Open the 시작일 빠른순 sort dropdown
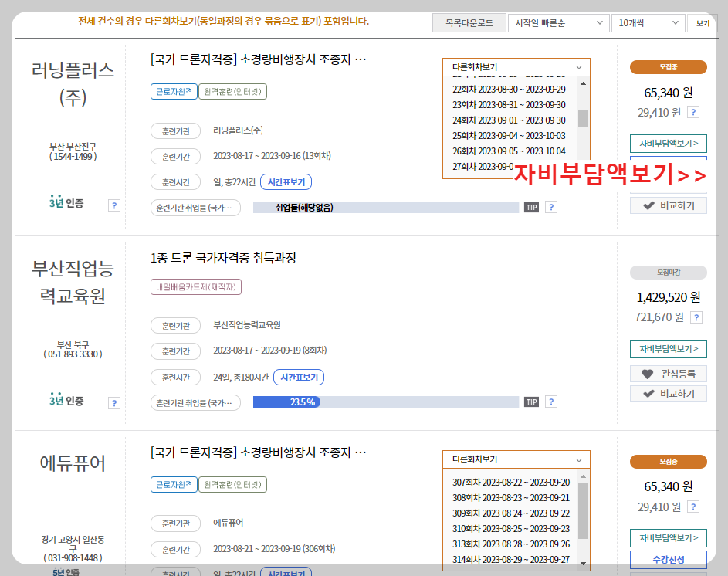The image size is (728, 576). pyautogui.click(x=557, y=23)
